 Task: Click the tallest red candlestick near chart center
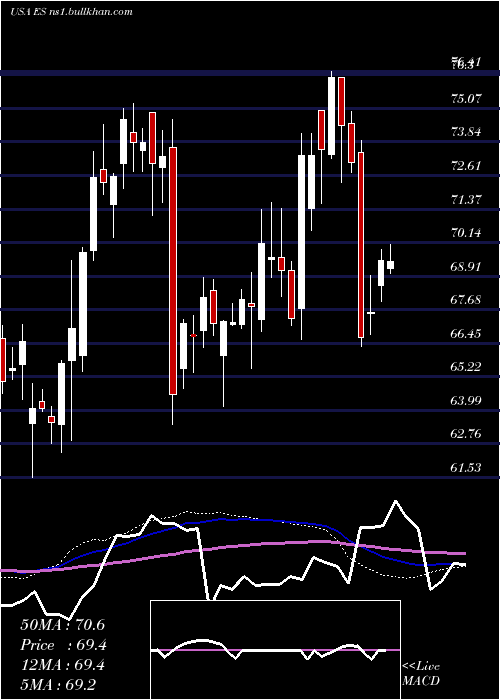click(x=173, y=271)
